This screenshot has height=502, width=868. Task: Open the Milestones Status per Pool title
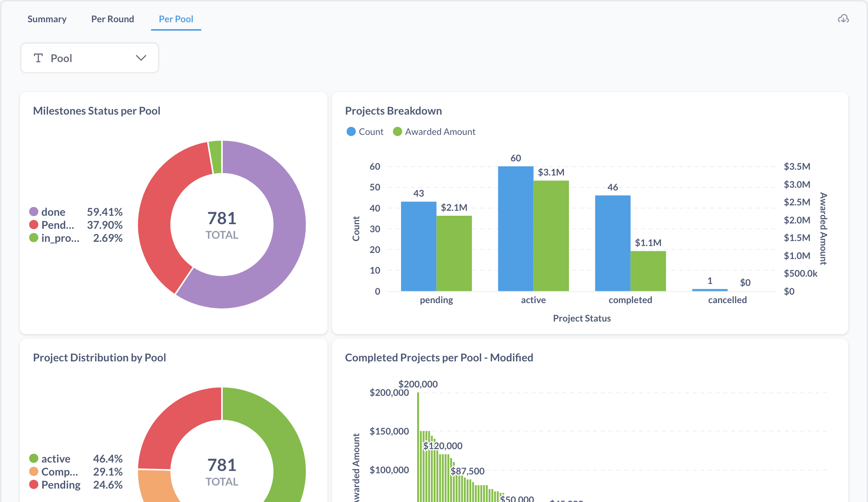click(x=97, y=111)
